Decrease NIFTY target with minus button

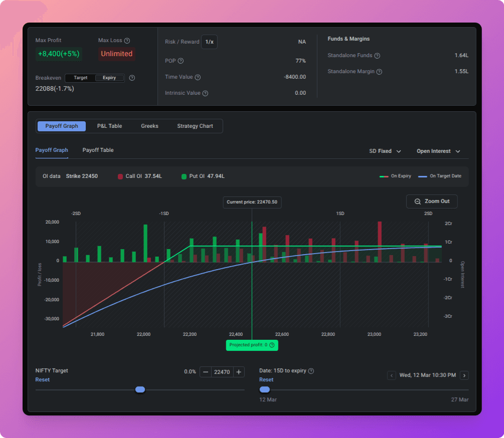[206, 372]
